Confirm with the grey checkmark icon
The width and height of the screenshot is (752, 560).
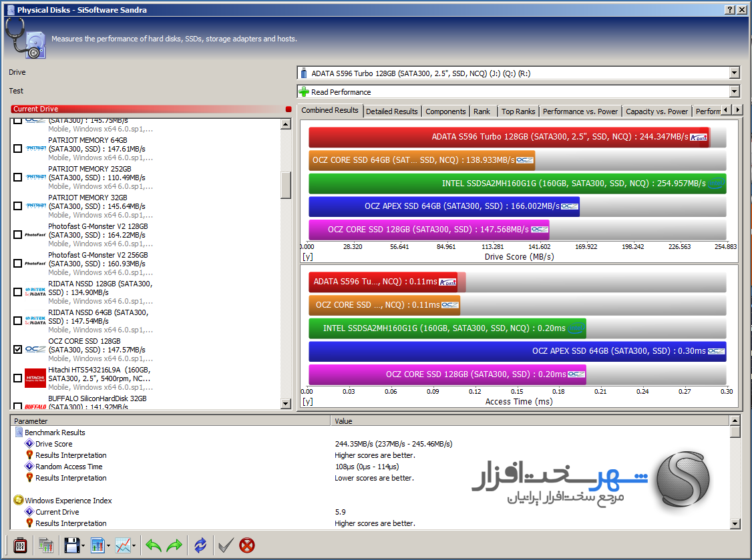226,545
